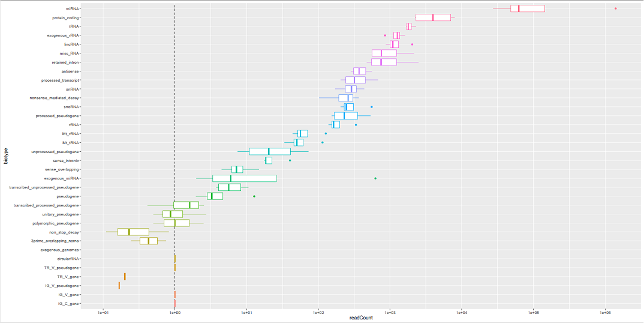Select the pseudogene outlier point
The height and width of the screenshot is (323, 644).
coord(254,196)
